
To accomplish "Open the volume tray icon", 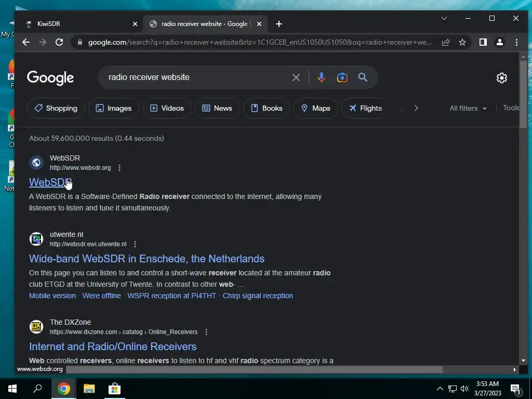I will [x=464, y=389].
